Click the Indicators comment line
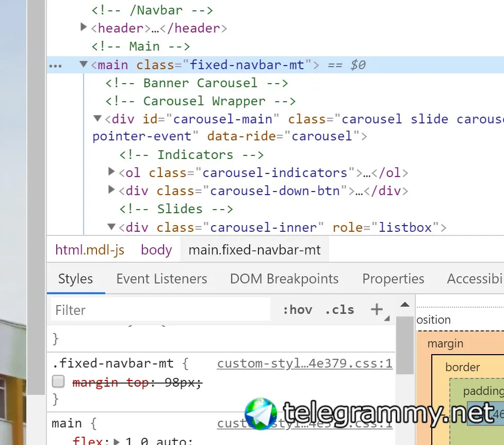Image resolution: width=504 pixels, height=445 pixels. (x=191, y=155)
